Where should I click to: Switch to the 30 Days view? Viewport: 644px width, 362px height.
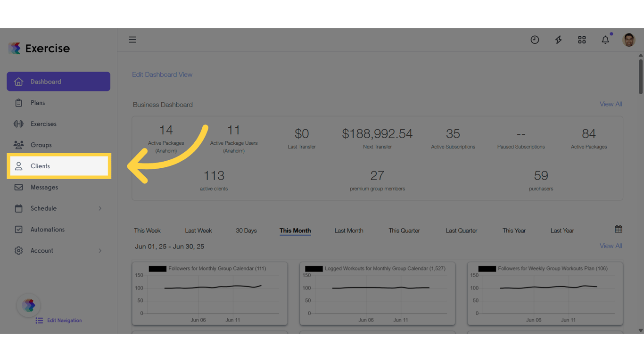[x=246, y=230]
